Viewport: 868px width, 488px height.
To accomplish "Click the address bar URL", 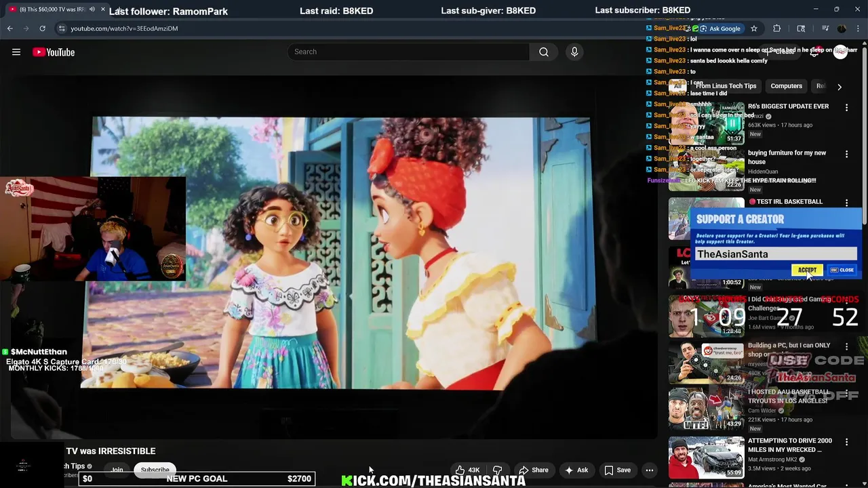I will (124, 28).
